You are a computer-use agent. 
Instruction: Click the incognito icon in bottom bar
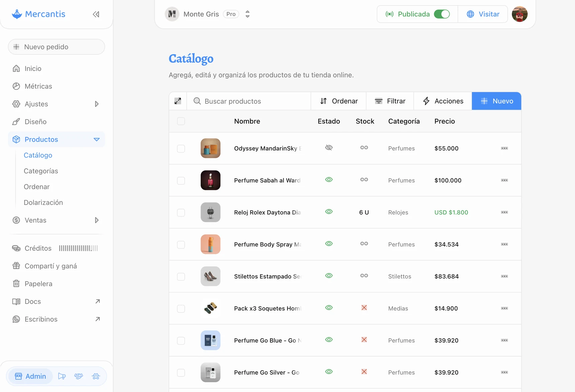point(96,376)
